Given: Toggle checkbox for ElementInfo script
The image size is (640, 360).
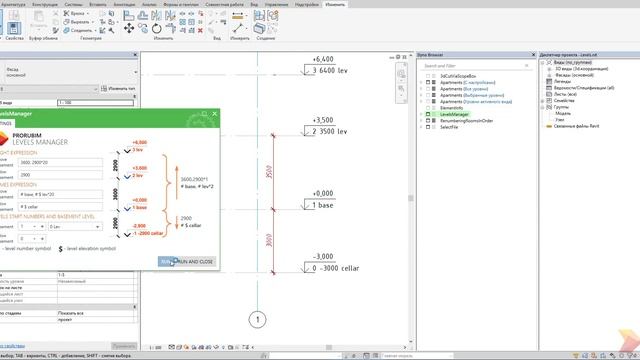Looking at the screenshot, I should pos(428,108).
